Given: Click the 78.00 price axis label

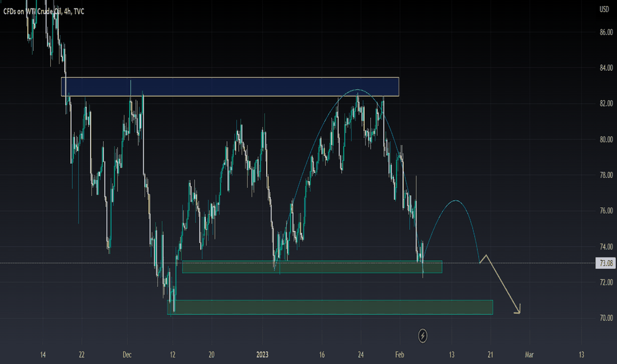Looking at the screenshot, I should pyautogui.click(x=606, y=175).
